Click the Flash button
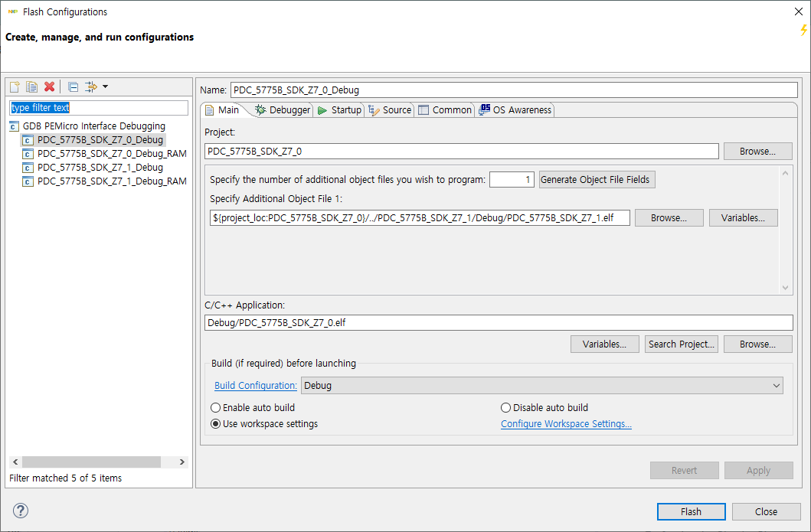This screenshot has height=532, width=811. 691,511
